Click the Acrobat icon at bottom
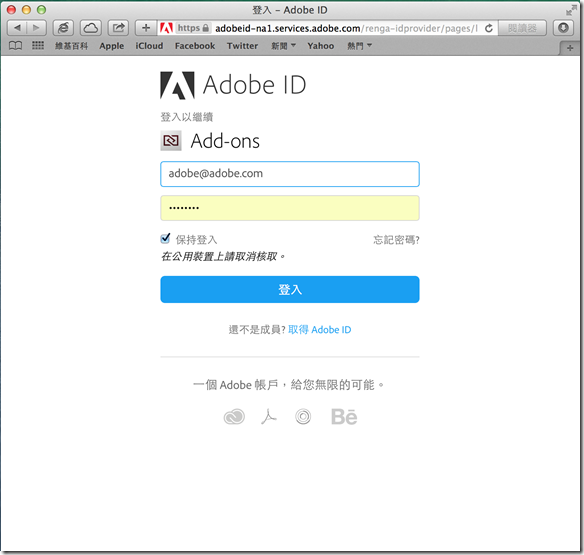Screen dimensions: 584x555 click(269, 416)
